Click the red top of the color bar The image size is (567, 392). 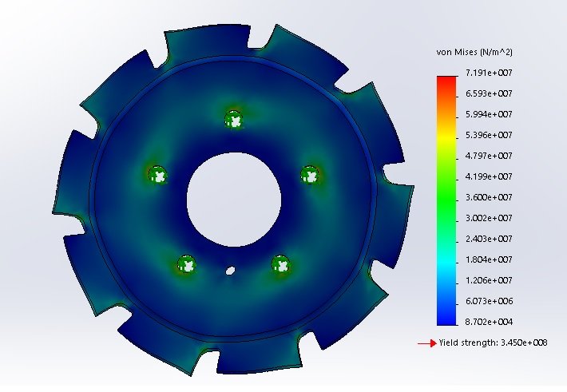[x=446, y=80]
